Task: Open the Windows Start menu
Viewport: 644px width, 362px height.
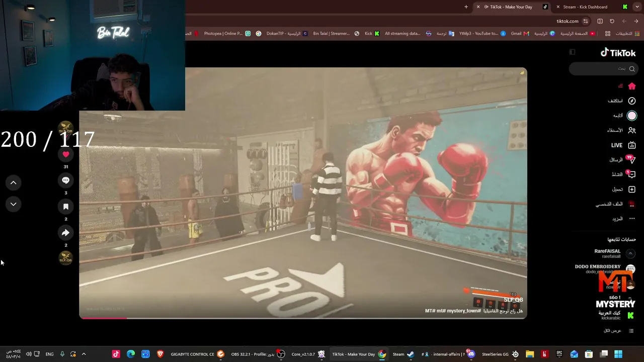Action: pyautogui.click(x=618, y=354)
